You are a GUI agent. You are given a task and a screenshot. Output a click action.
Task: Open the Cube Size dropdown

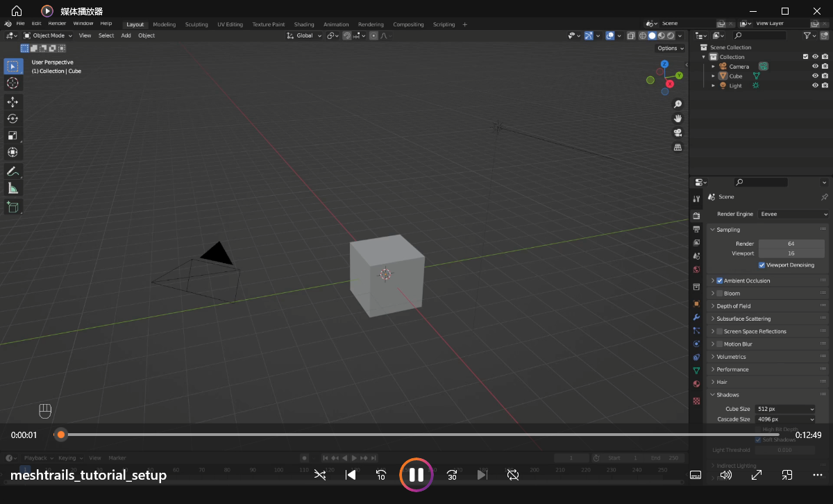click(785, 409)
